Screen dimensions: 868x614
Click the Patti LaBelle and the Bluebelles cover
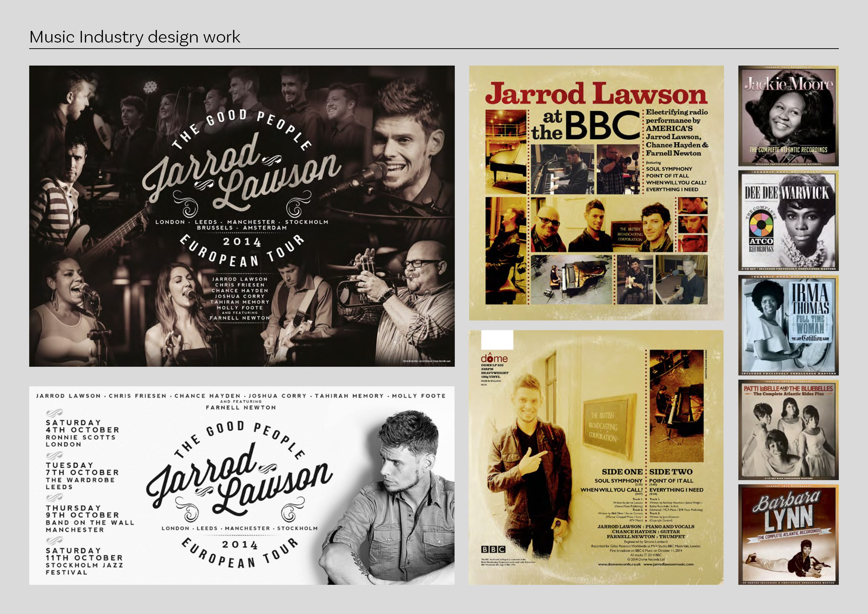788,430
